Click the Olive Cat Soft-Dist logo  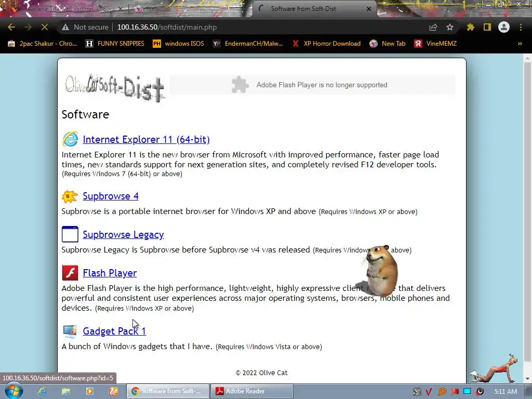coord(115,87)
